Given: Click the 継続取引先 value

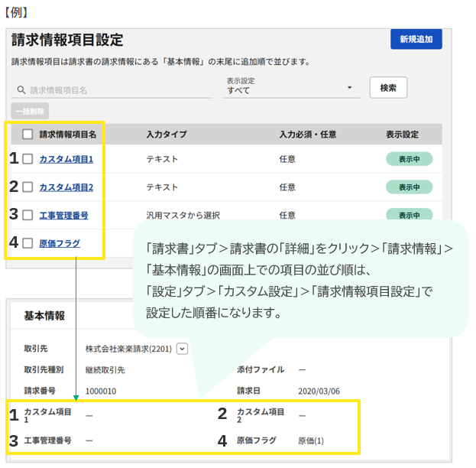Looking at the screenshot, I should pos(105,370).
